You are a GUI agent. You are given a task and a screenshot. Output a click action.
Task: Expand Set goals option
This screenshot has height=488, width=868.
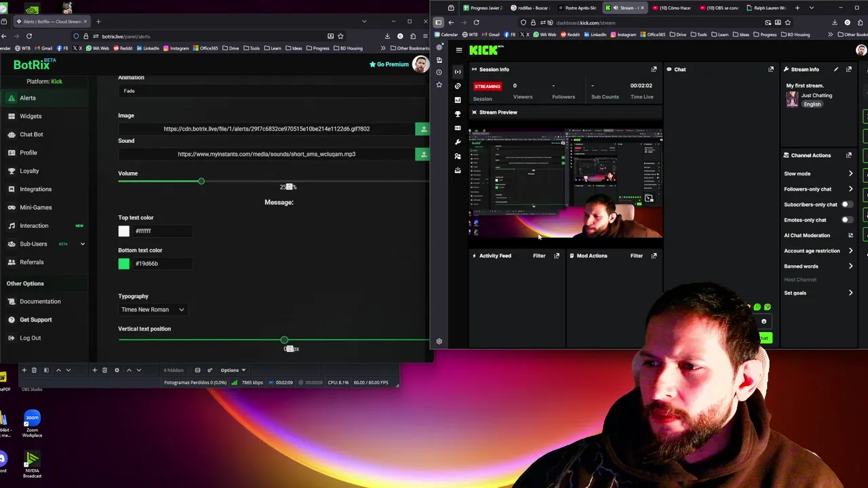[x=850, y=293]
